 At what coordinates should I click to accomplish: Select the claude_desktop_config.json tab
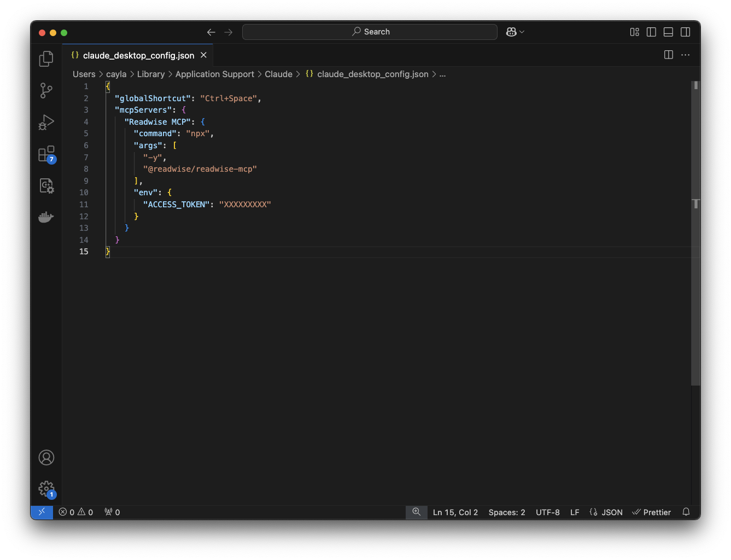click(x=137, y=55)
